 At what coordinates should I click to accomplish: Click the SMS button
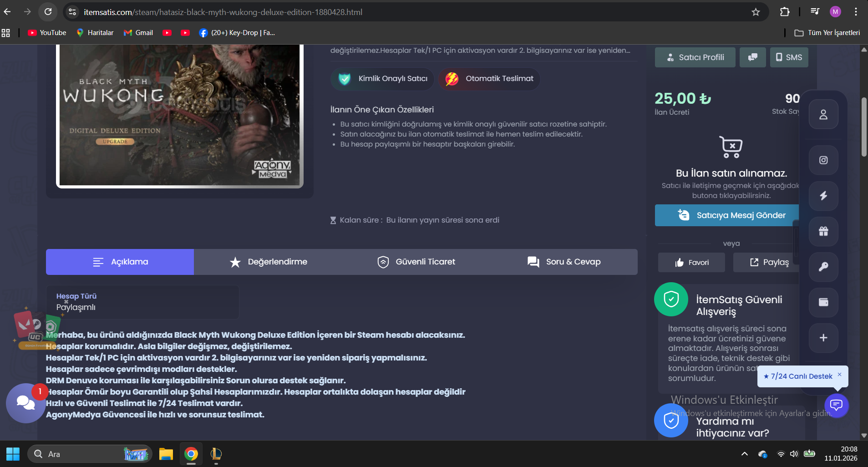coord(789,57)
